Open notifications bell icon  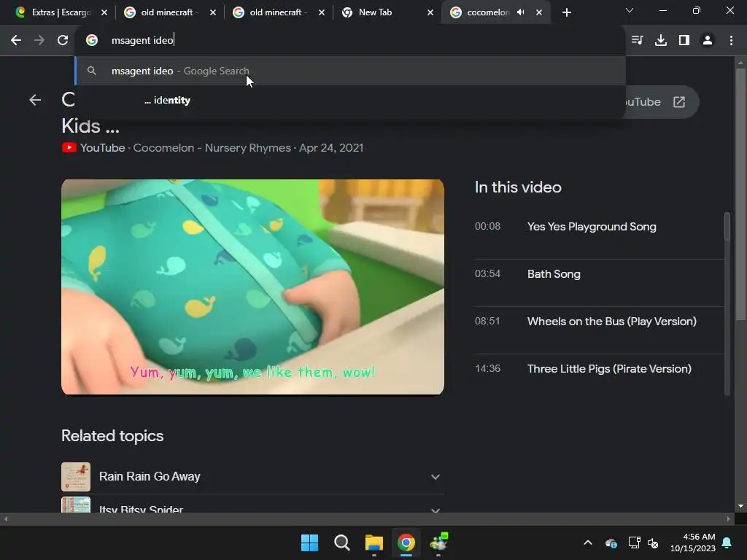[727, 542]
